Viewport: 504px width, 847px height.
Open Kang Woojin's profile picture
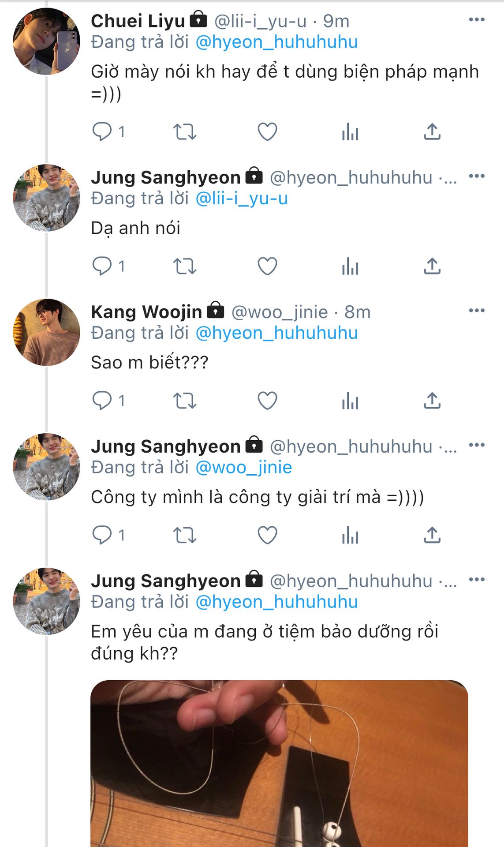pyautogui.click(x=47, y=332)
